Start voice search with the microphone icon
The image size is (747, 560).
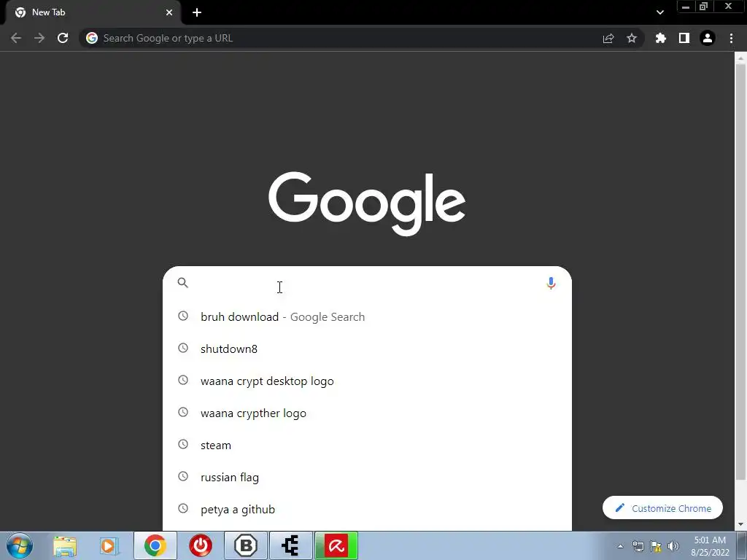click(551, 284)
